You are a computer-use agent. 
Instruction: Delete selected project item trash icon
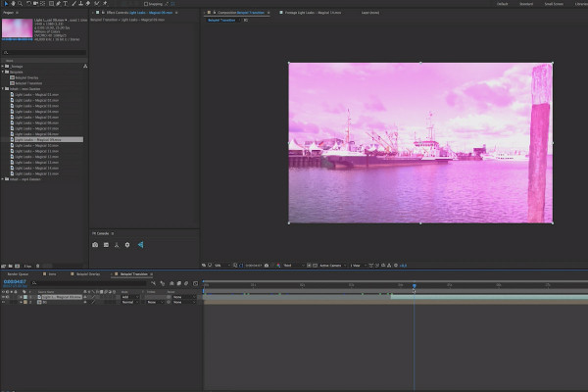[37, 266]
